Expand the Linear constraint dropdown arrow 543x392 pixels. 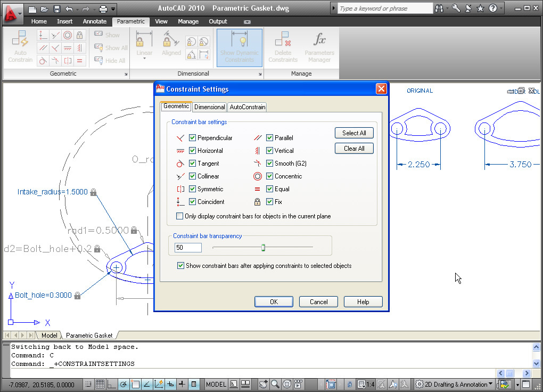[x=144, y=59]
